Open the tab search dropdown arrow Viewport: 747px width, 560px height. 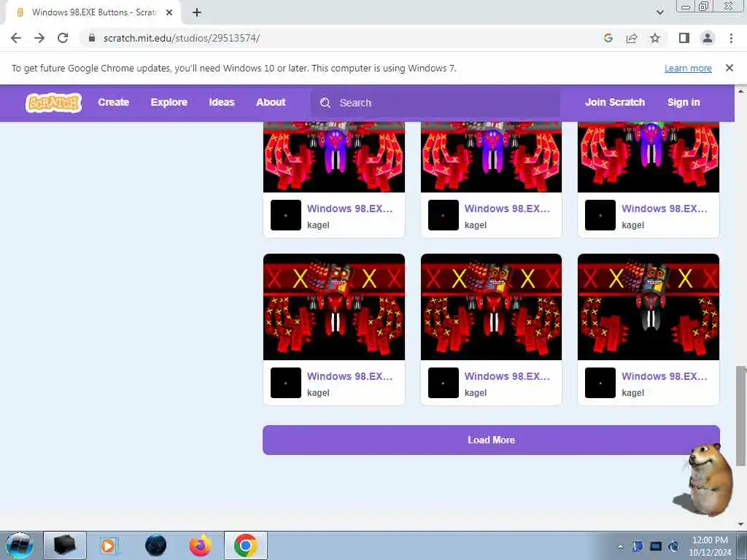coord(659,12)
